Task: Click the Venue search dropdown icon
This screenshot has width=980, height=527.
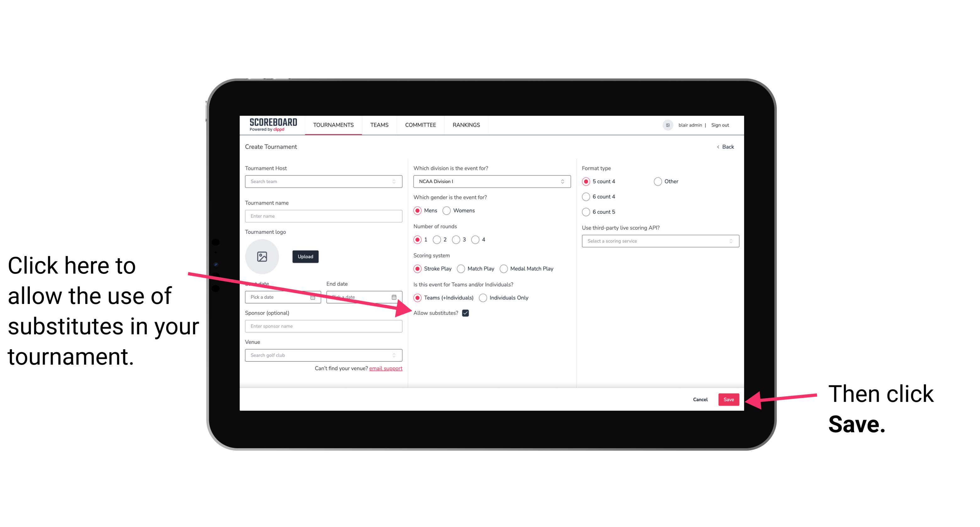Action: coord(397,356)
